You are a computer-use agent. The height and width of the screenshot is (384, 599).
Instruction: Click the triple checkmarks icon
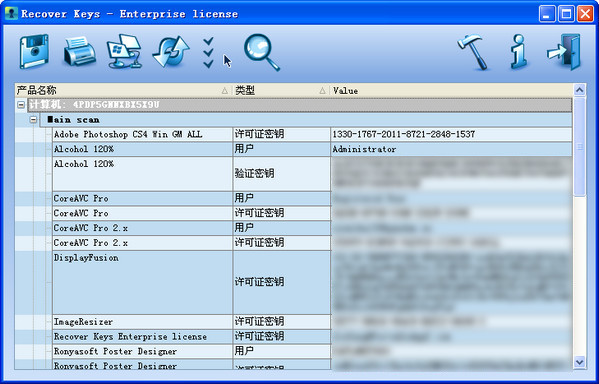208,53
